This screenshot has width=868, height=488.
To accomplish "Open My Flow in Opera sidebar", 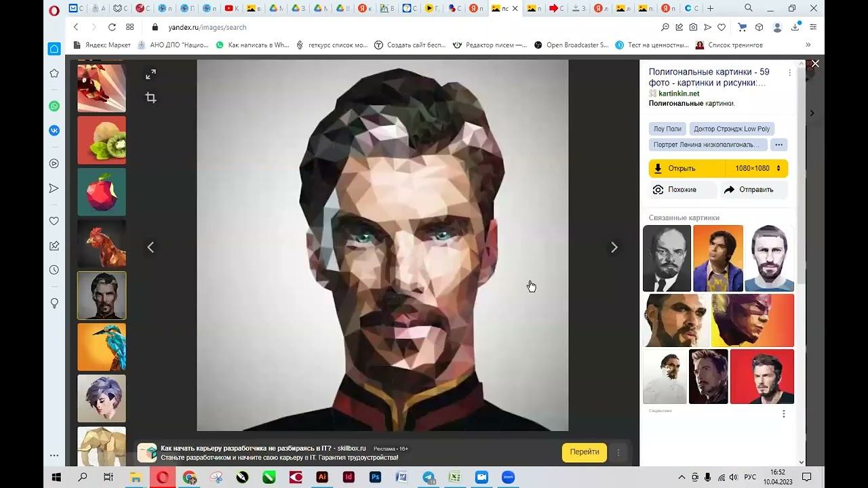I will pyautogui.click(x=54, y=188).
